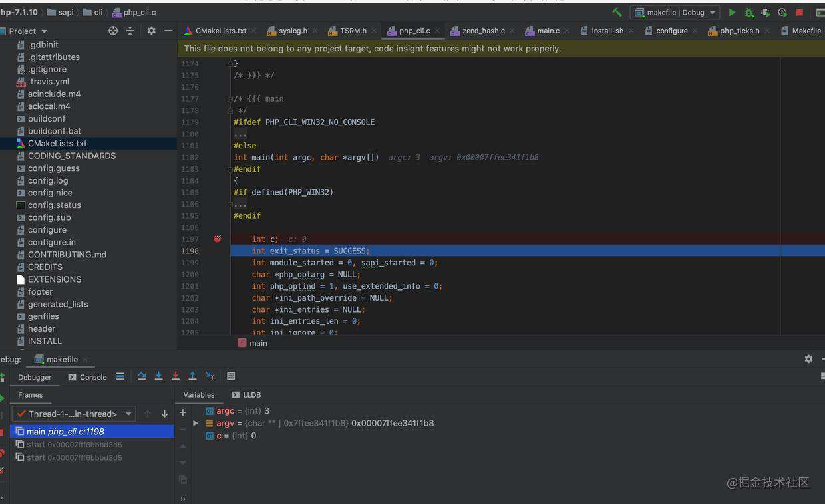Viewport: 825px width, 504px height.
Task: Open debug panel settings gear
Action: pyautogui.click(x=808, y=359)
